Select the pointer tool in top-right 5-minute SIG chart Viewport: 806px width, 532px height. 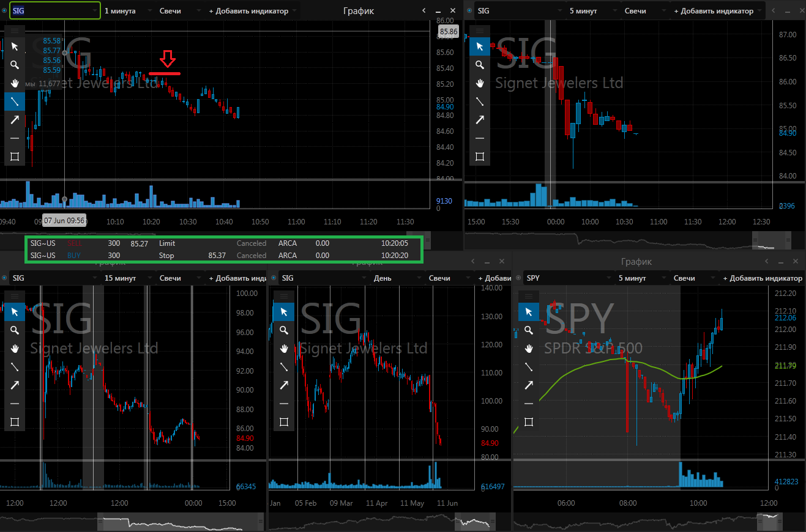tap(480, 46)
